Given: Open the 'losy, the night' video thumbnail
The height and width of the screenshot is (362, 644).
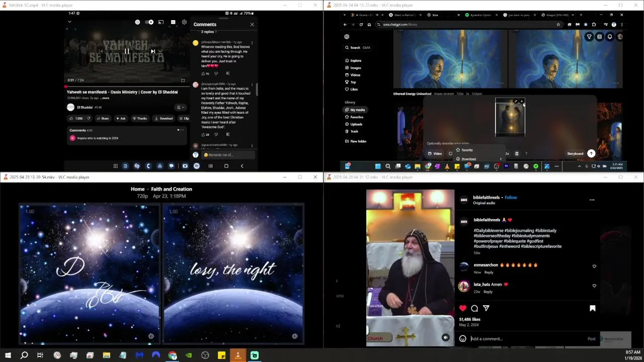Looking at the screenshot, I should 233,274.
